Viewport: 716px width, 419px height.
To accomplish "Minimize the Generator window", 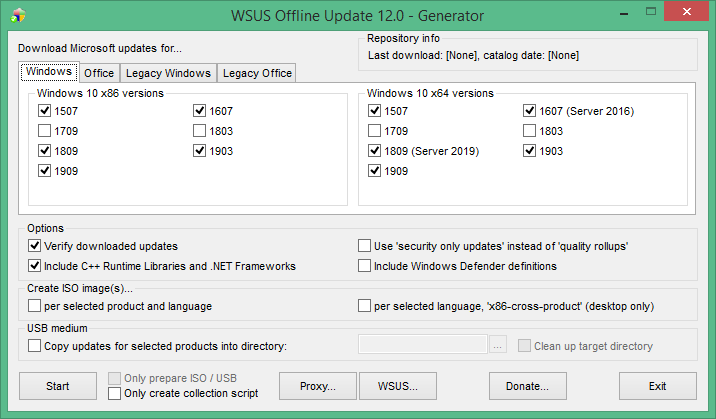I will pos(624,12).
